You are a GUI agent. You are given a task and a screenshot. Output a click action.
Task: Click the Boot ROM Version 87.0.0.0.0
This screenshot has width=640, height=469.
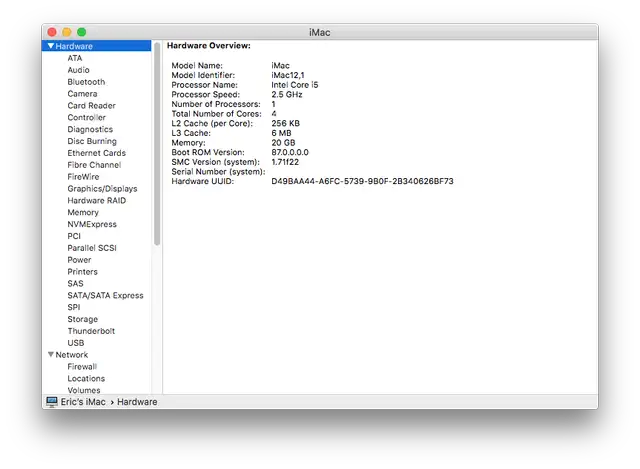[x=290, y=152]
